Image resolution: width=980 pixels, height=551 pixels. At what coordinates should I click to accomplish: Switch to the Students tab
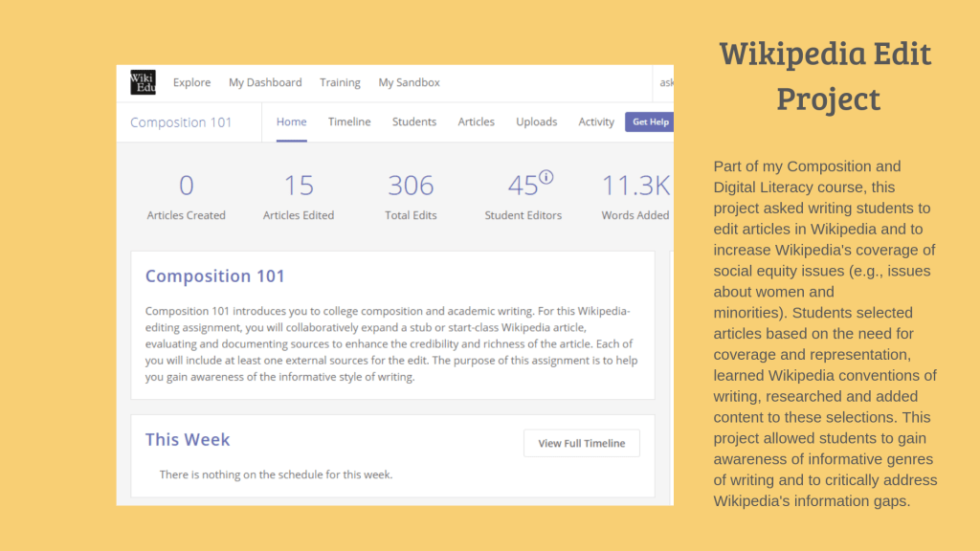(413, 122)
